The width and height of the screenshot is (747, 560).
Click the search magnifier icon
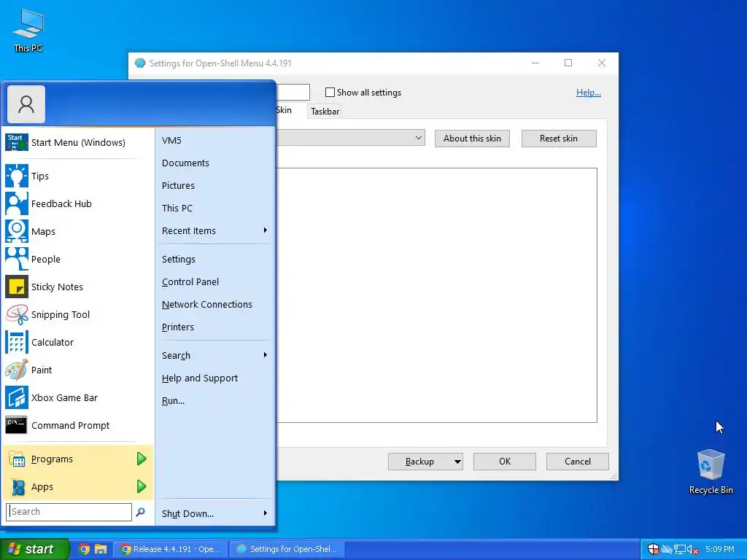tap(141, 512)
